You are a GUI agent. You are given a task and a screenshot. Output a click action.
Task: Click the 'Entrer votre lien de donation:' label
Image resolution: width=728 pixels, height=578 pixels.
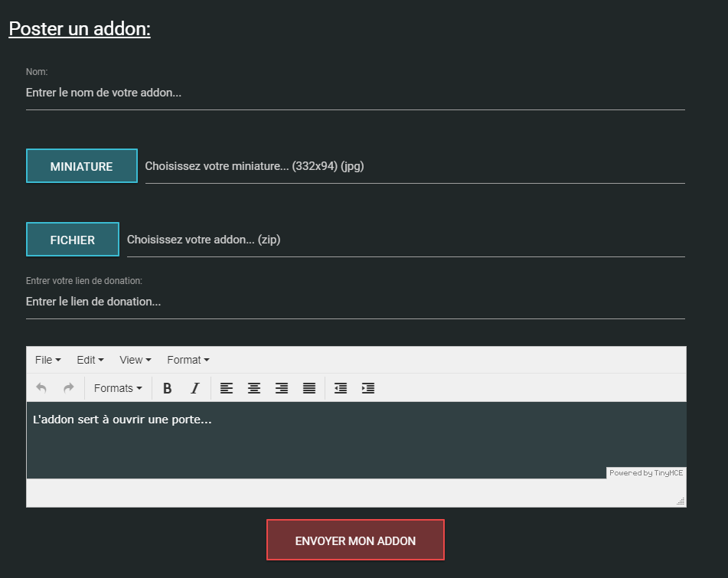click(x=84, y=281)
